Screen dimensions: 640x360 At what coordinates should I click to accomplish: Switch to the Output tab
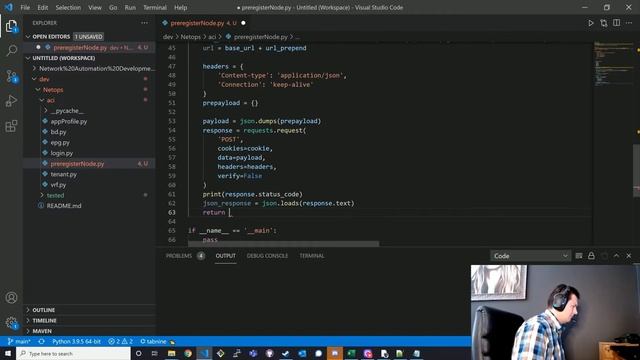pos(226,256)
